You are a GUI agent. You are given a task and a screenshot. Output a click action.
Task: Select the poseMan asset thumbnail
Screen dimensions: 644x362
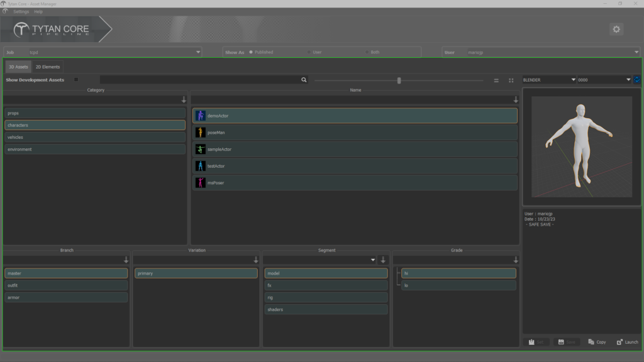[201, 133]
